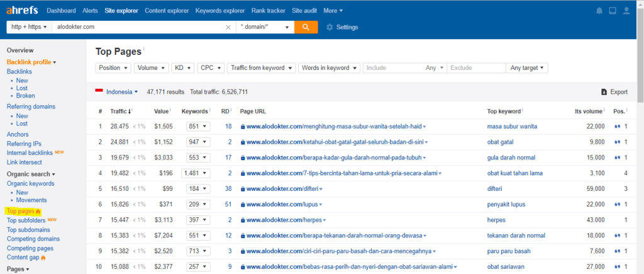Viewport: 644px width, 274px height.
Task: Open Traffic from keyword filter dropdown
Action: click(x=261, y=68)
